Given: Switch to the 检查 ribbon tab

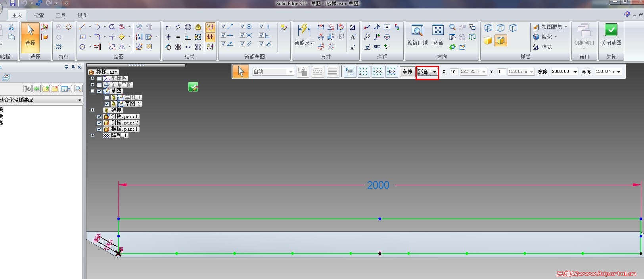Looking at the screenshot, I should click(x=39, y=15).
